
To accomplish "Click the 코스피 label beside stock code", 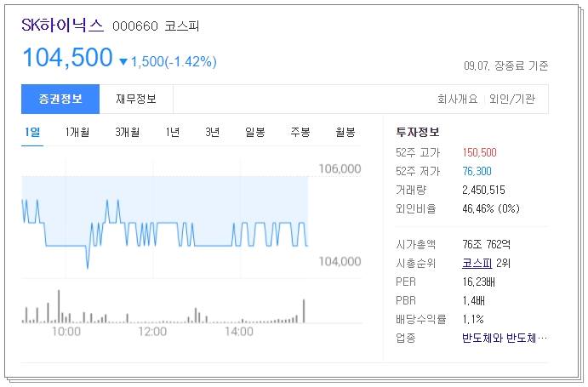I will (x=181, y=26).
